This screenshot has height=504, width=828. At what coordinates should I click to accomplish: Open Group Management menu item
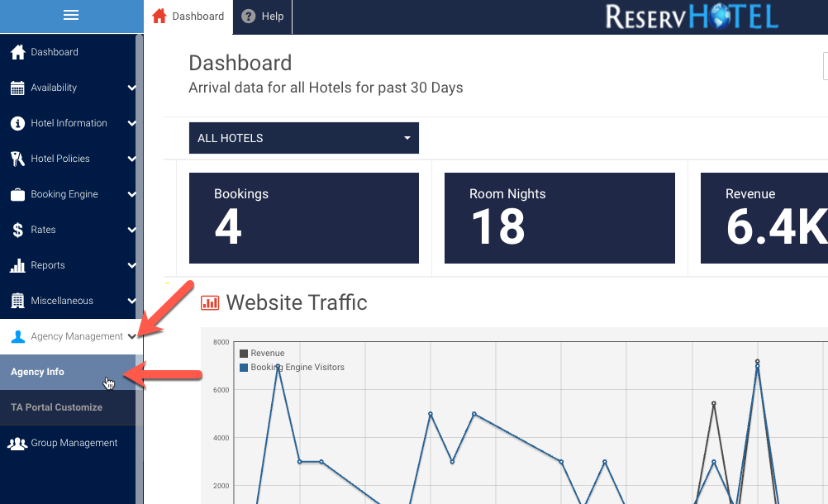click(68, 444)
